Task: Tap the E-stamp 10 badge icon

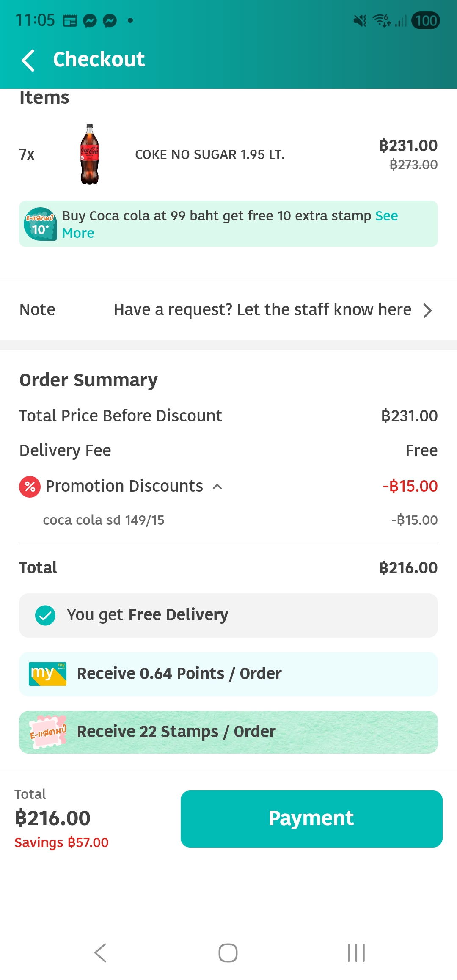Action: click(x=40, y=224)
